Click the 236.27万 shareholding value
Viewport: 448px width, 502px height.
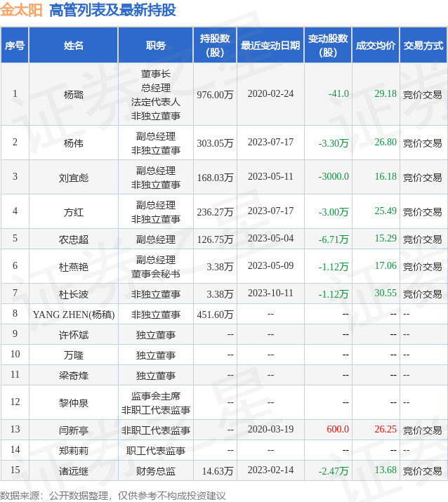click(215, 212)
